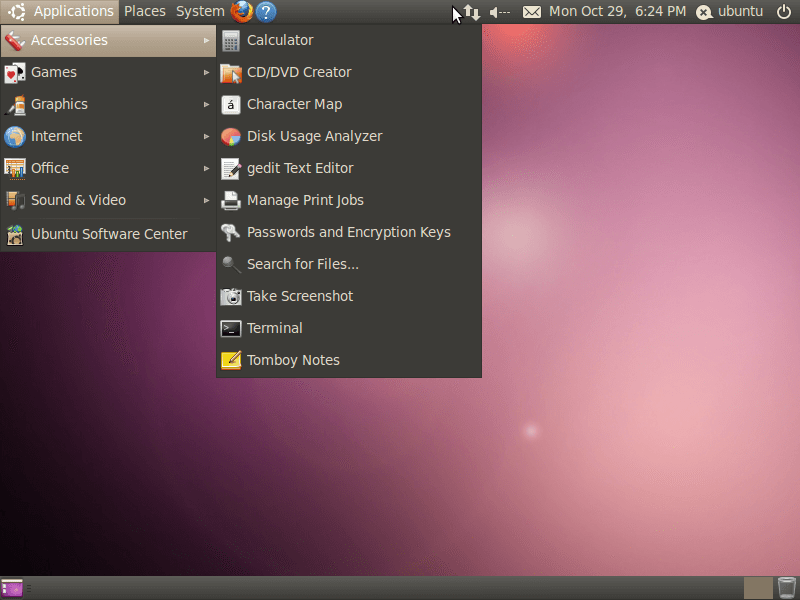Select Take Screenshot from the submenu
Image resolution: width=800 pixels, height=600 pixels.
(349, 296)
